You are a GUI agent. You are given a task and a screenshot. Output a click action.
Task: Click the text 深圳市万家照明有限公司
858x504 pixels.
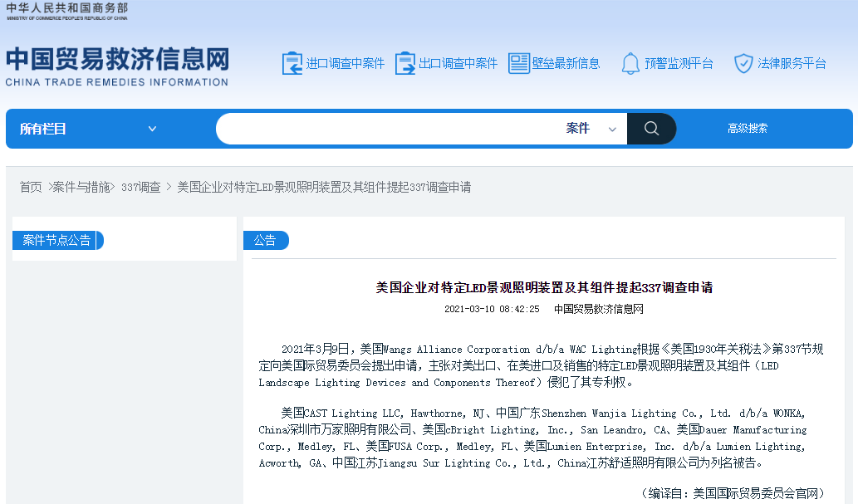[349, 429]
